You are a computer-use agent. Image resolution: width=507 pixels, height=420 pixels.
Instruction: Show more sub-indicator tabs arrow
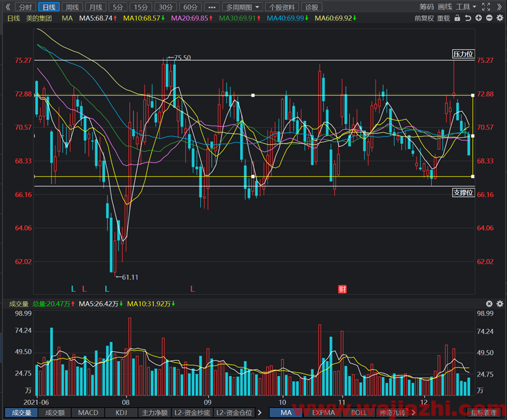(259, 413)
